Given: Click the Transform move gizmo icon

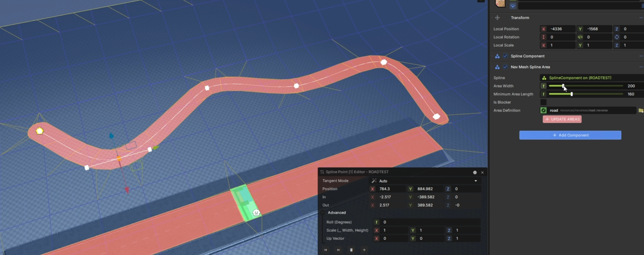Looking at the screenshot, I should pos(497,18).
